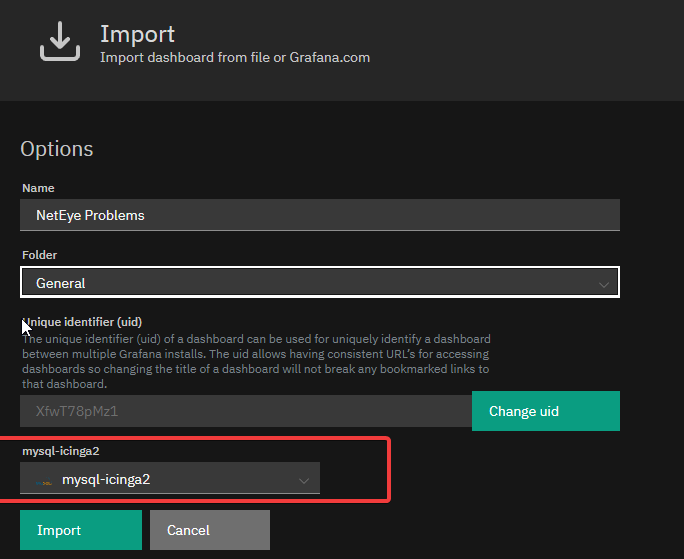Click the subtitle mentioning Grafana.com

235,58
